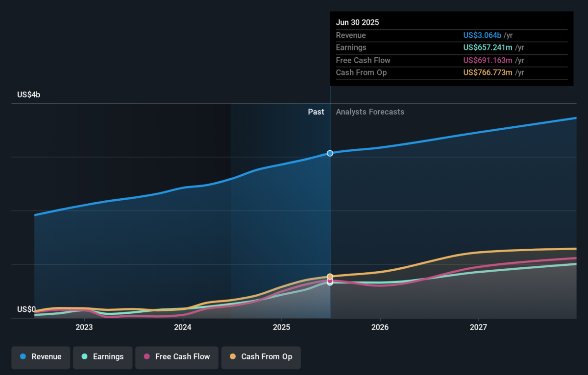
Task: Click the 2025 x-axis label
Action: pos(281,327)
